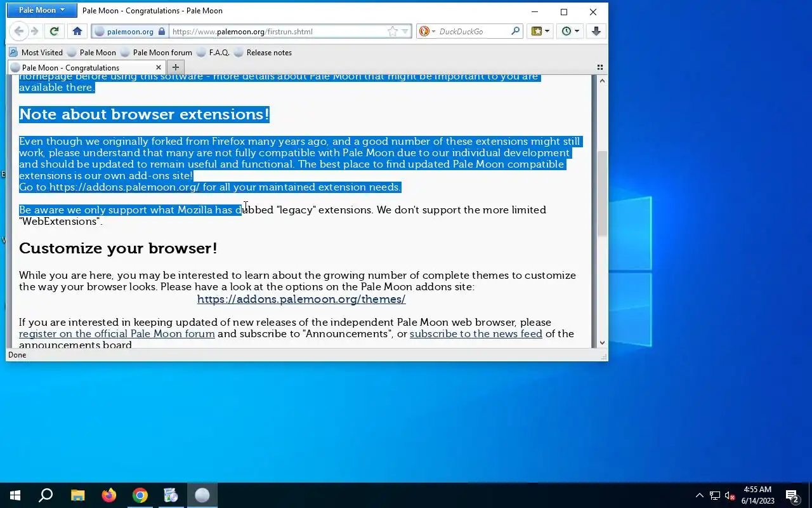Screen dimensions: 812x508
Task: Open the installer app icon in taskbar
Action: click(x=171, y=495)
